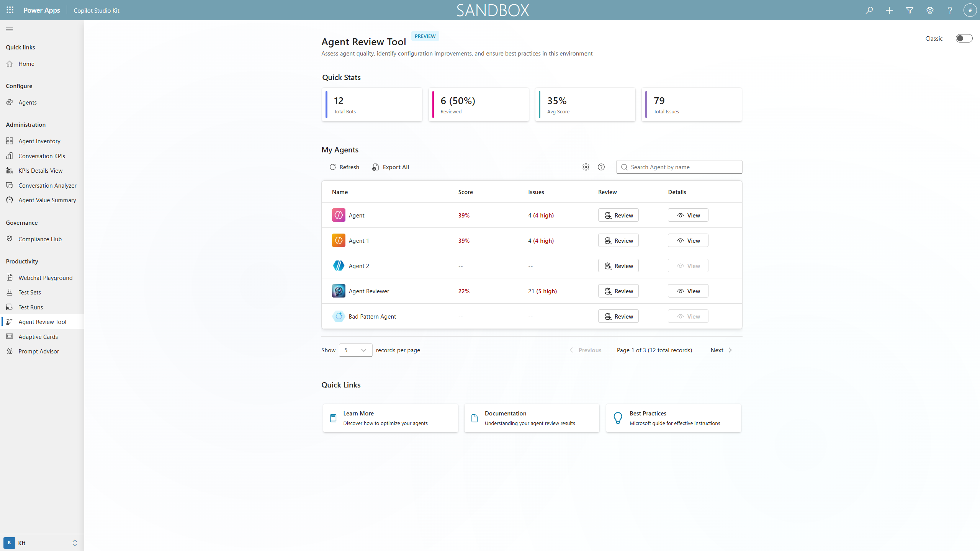
Task: Open the records per page dropdown
Action: [355, 350]
